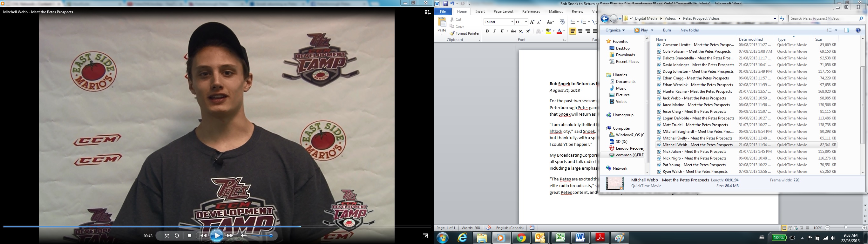Open the Organize dropdown in Explorer
Screen dimensions: 868x244
click(615, 30)
